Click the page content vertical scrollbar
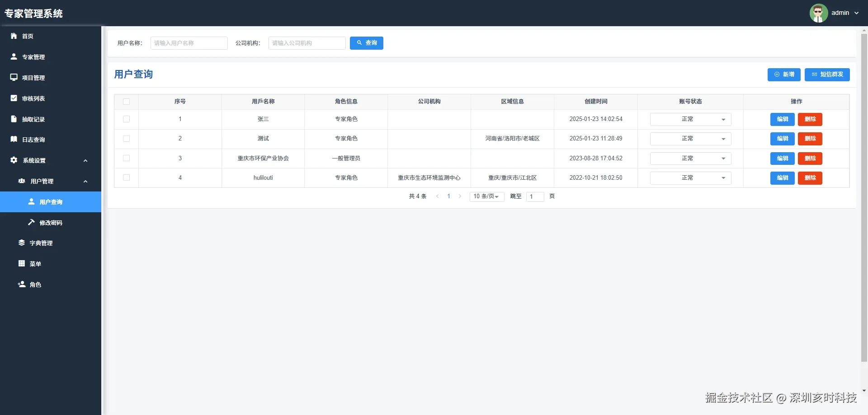The image size is (868, 415). [x=864, y=198]
